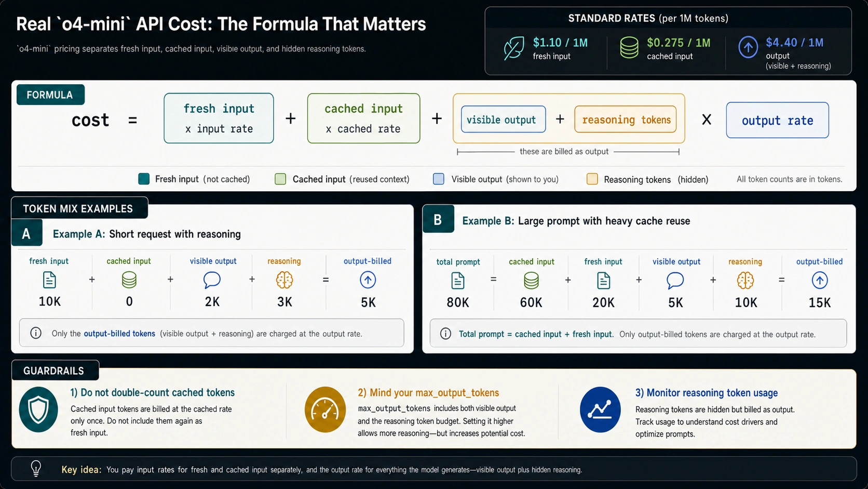Click the reasoning tokens box in the formula

[x=626, y=120]
